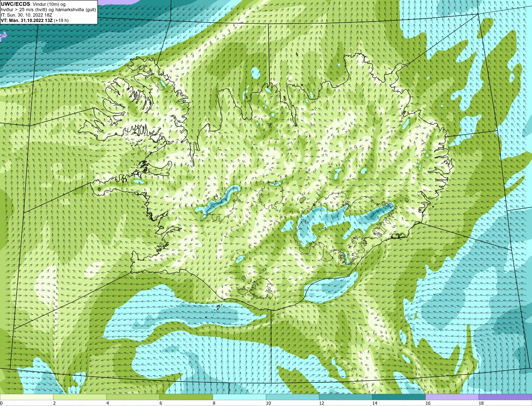532x406 pixels.
Task: Click the 'IT: Sun. 30. 10. 2022 18Z' initial time line
Action: point(27,15)
